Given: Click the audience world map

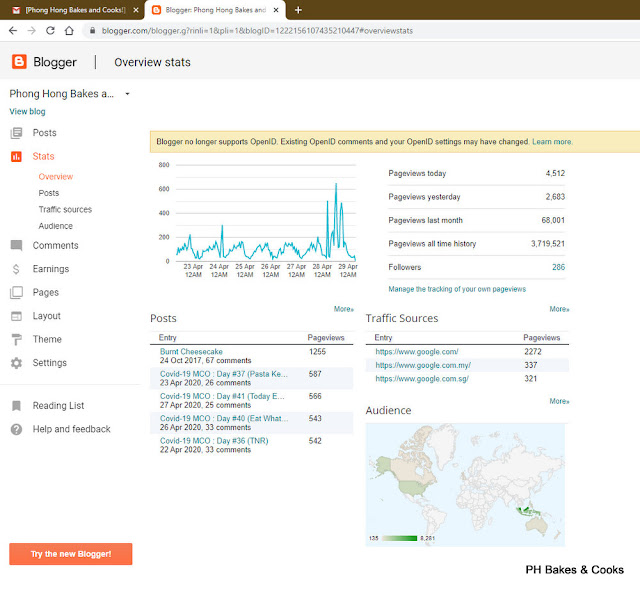Looking at the screenshot, I should (x=465, y=485).
